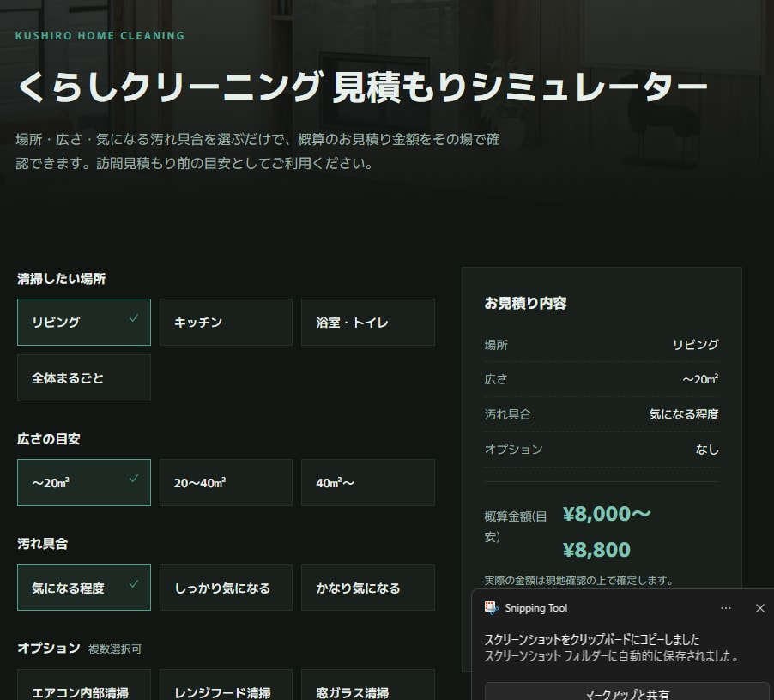Click the 気になる程度 value in estimate summary
Image resolution: width=774 pixels, height=700 pixels.
tap(684, 413)
